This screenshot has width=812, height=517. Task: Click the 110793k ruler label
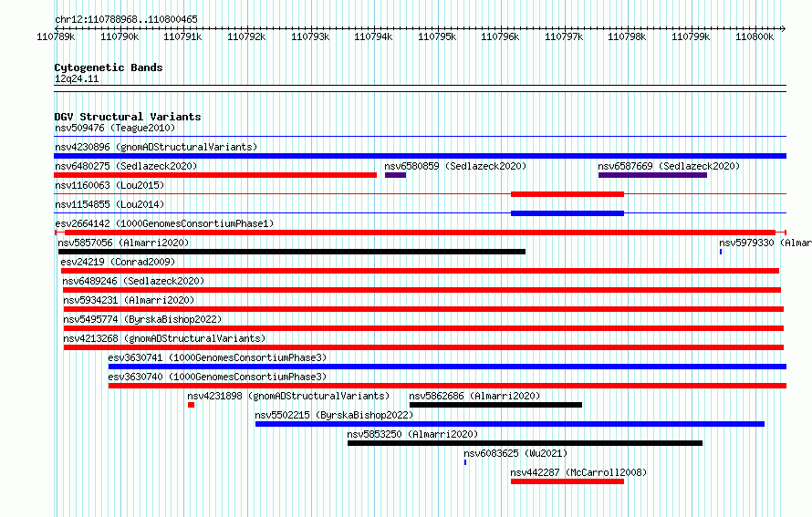[310, 36]
